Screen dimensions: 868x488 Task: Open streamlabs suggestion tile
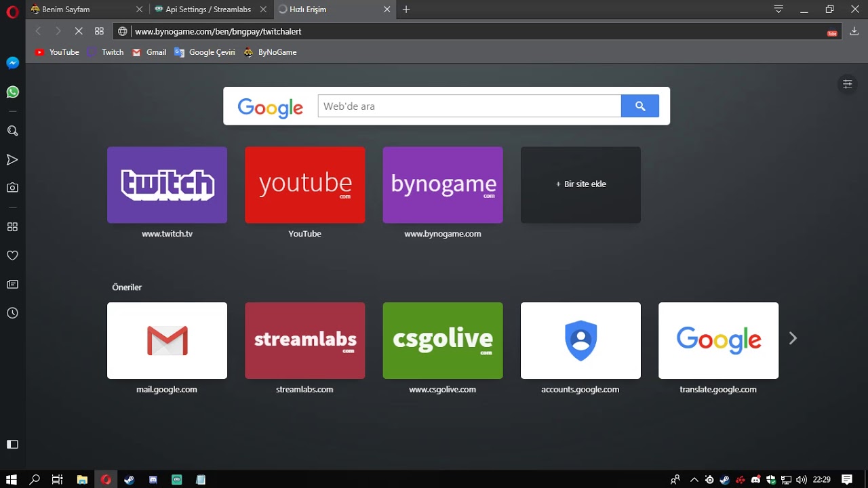coord(304,340)
